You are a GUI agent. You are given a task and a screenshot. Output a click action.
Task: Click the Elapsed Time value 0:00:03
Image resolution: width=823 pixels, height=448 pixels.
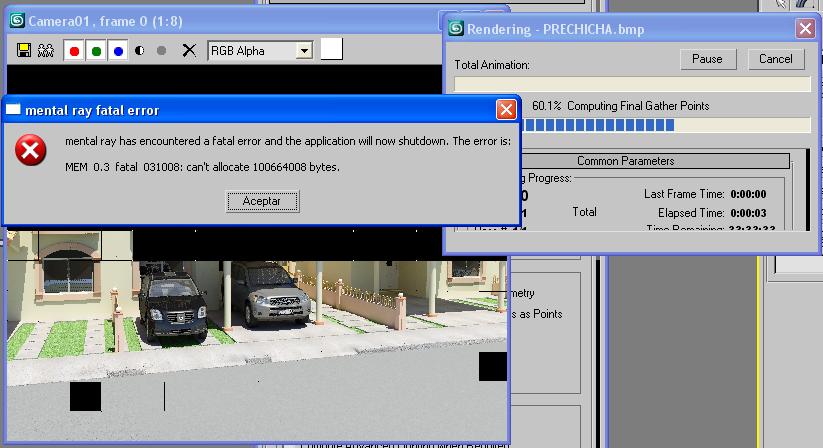(x=748, y=213)
